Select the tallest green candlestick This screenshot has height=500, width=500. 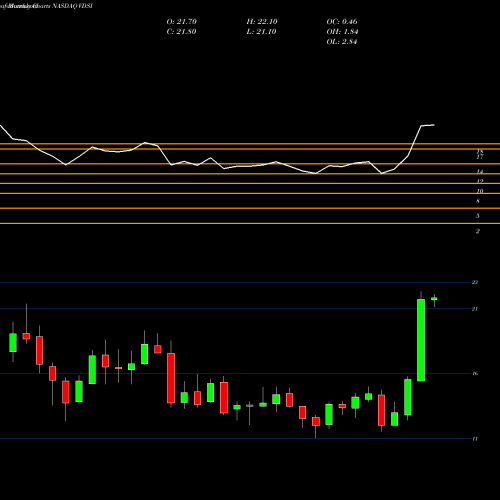pyautogui.click(x=421, y=340)
